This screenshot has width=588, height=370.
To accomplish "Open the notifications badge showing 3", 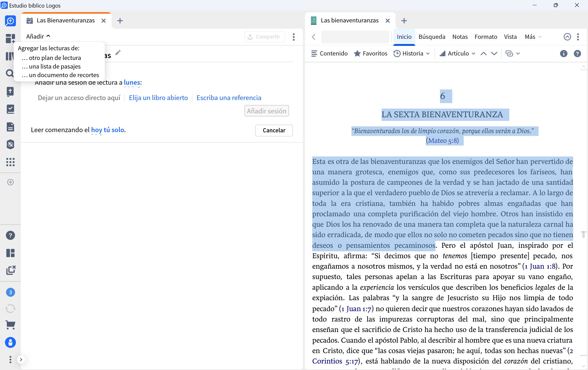I will coord(10,292).
